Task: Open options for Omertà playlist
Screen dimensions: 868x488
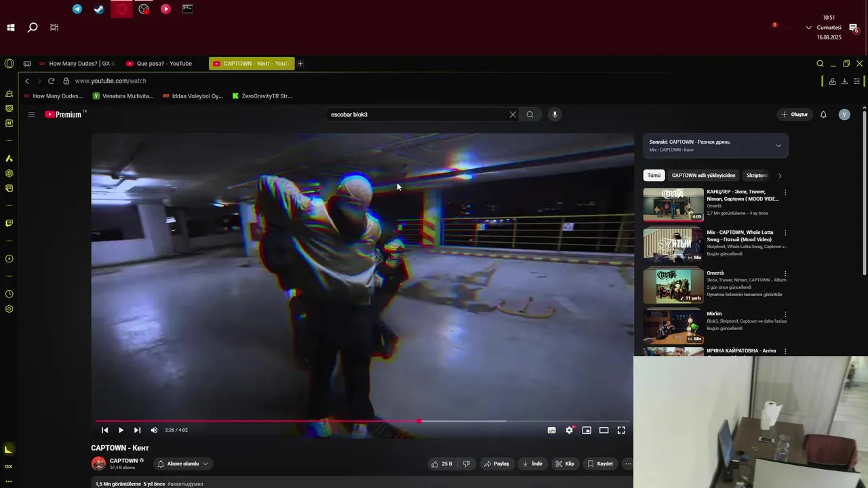Action: click(785, 274)
